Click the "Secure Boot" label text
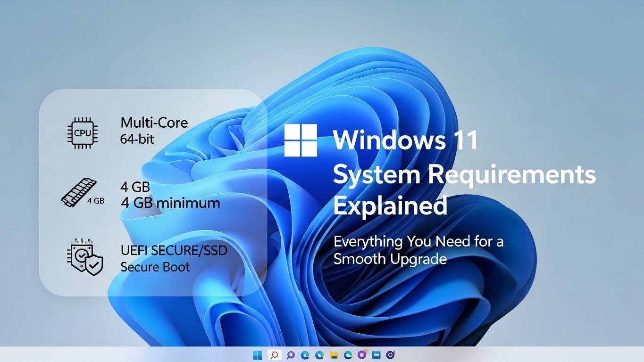The height and width of the screenshot is (362, 644). pos(155,267)
